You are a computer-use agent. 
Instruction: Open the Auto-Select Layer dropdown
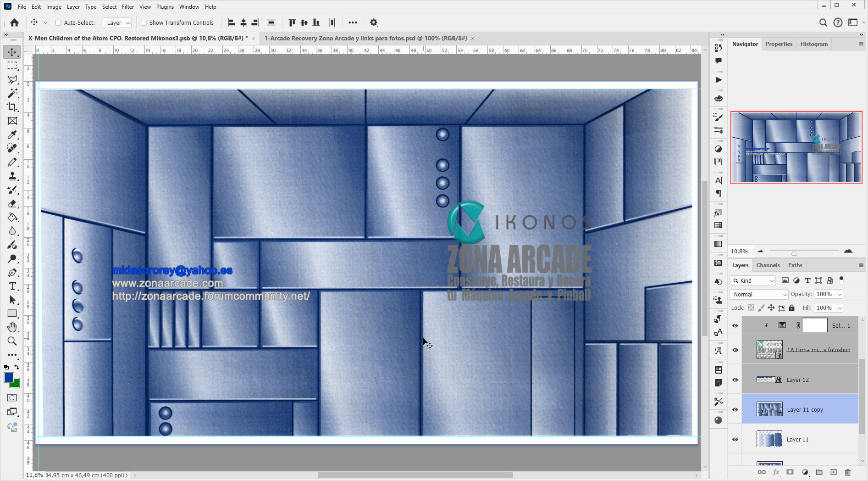point(117,22)
